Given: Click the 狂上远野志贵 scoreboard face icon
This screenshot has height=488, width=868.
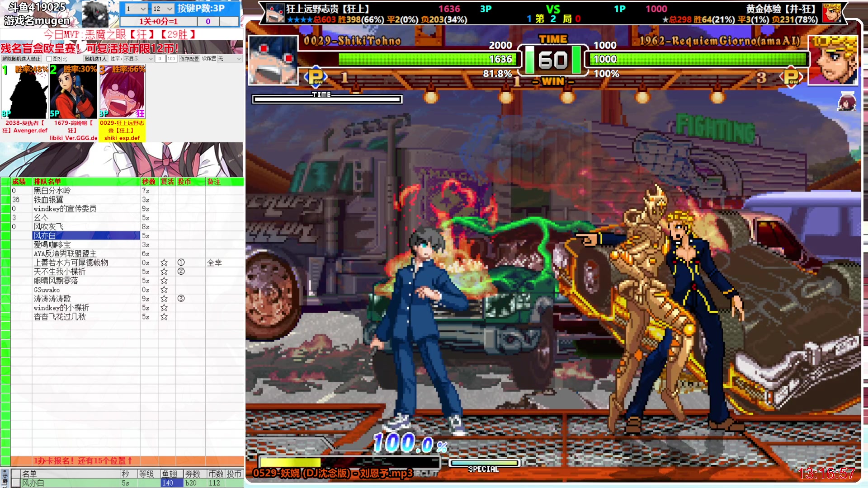Looking at the screenshot, I should coord(275,14).
